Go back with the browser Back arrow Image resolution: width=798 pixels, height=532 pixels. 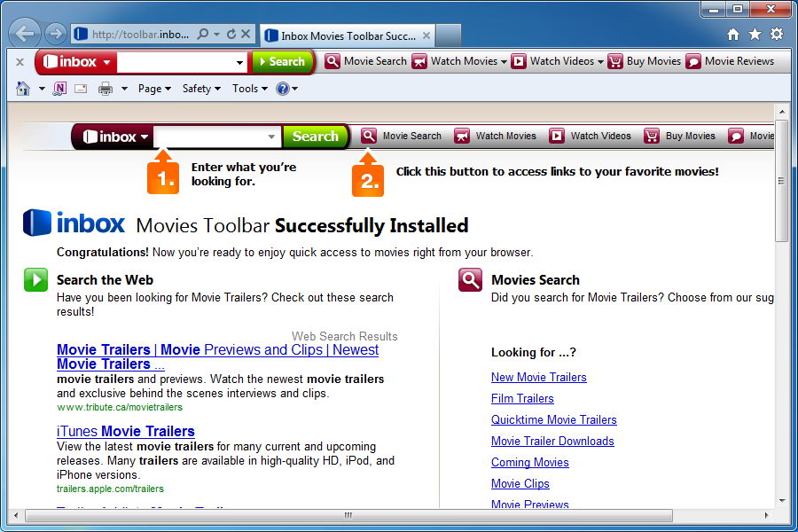25,34
